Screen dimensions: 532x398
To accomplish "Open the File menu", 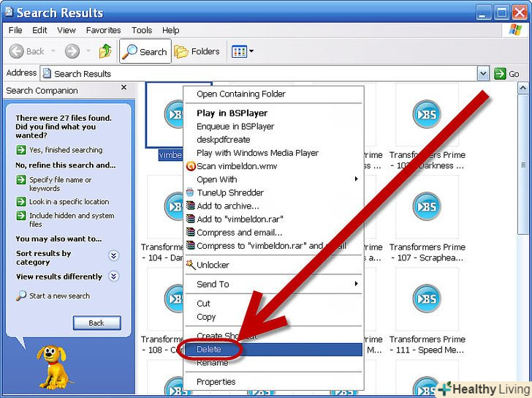I will 15,30.
